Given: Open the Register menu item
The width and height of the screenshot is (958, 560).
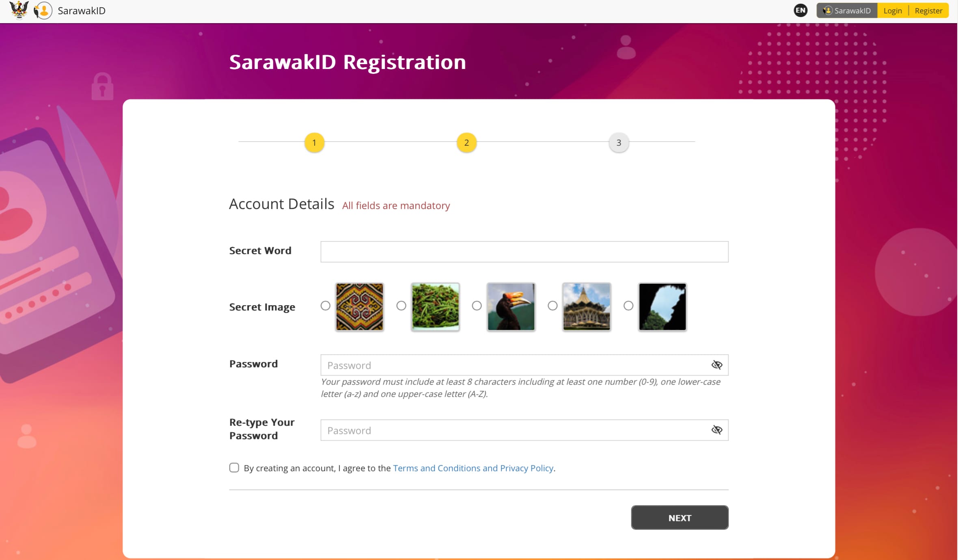Looking at the screenshot, I should click(x=928, y=11).
